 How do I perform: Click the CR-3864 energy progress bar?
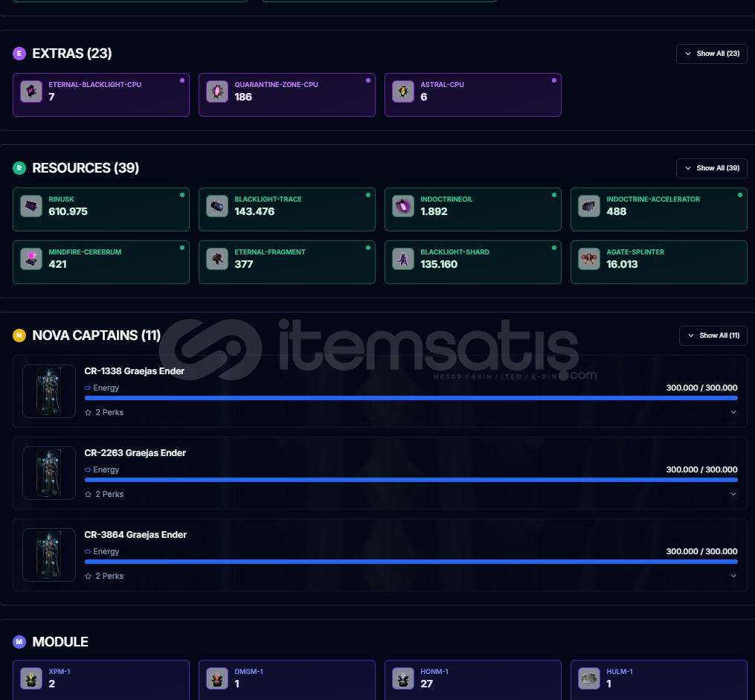click(x=411, y=562)
